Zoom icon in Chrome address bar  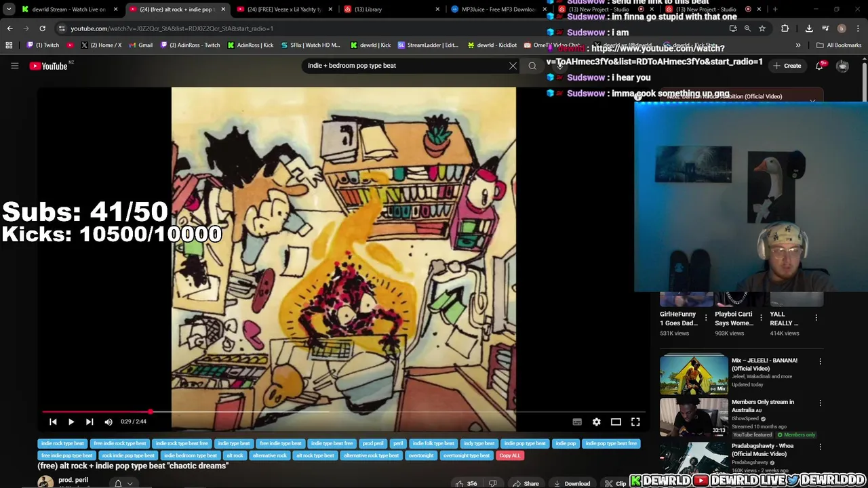coord(747,28)
